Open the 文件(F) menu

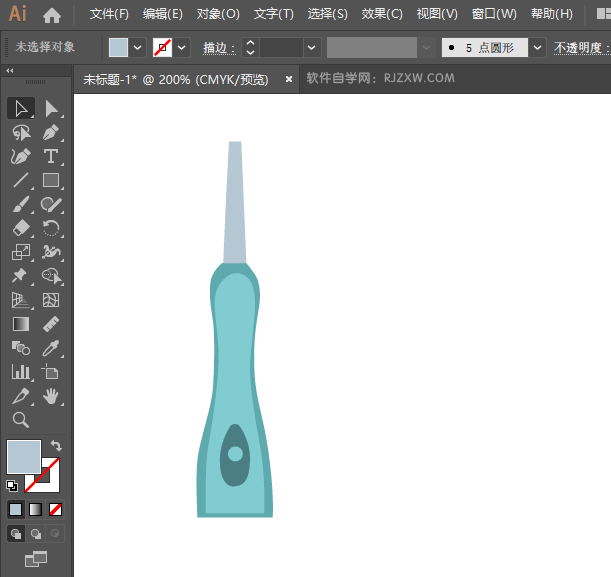(x=109, y=14)
